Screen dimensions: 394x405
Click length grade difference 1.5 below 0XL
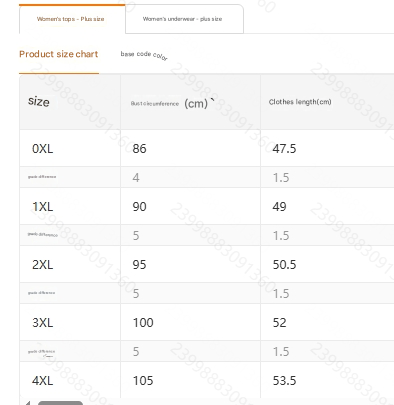coord(281,178)
